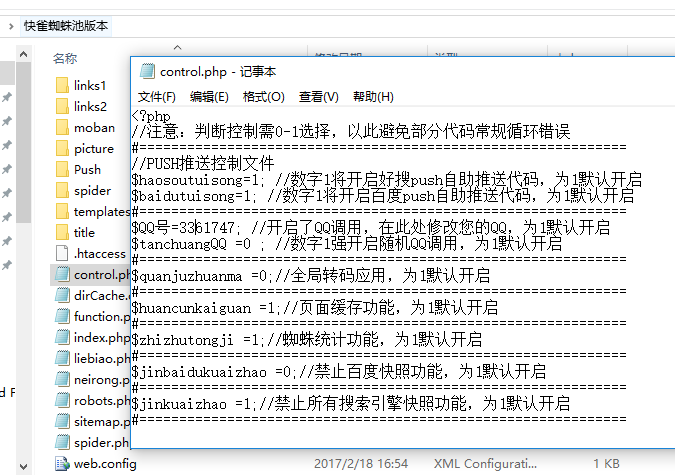Image resolution: width=675 pixels, height=475 pixels.
Task: Select the links1 folder icon
Action: (x=62, y=85)
